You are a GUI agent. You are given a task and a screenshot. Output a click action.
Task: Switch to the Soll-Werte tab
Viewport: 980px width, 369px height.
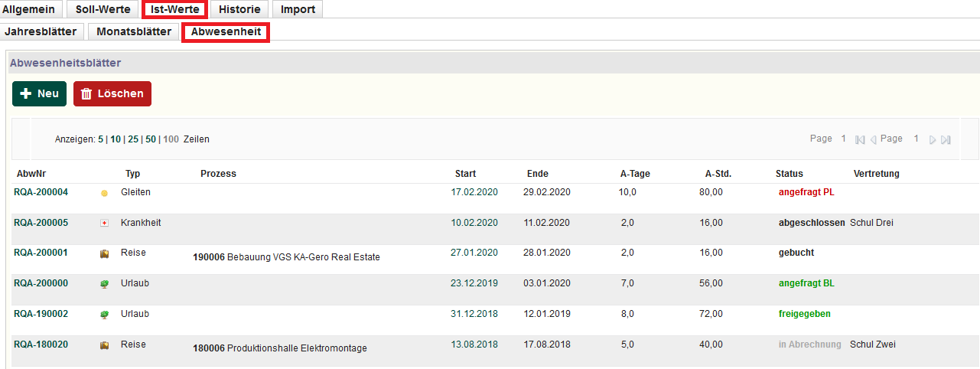pos(103,9)
